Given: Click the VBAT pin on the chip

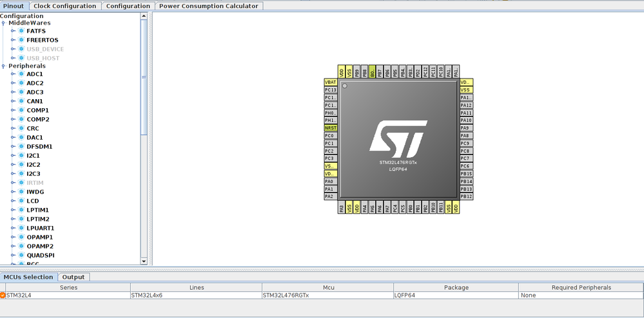Looking at the screenshot, I should coord(331,82).
